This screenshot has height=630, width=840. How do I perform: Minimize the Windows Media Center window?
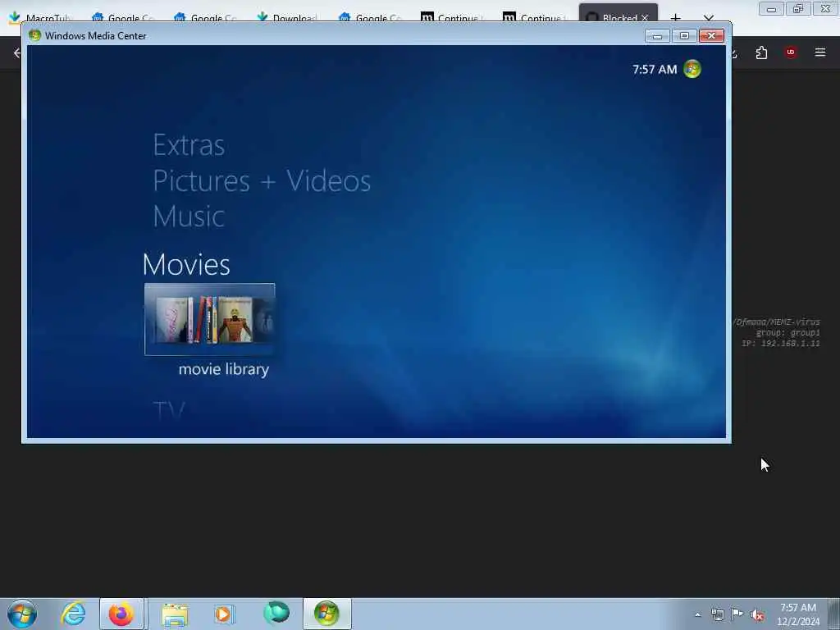[657, 36]
